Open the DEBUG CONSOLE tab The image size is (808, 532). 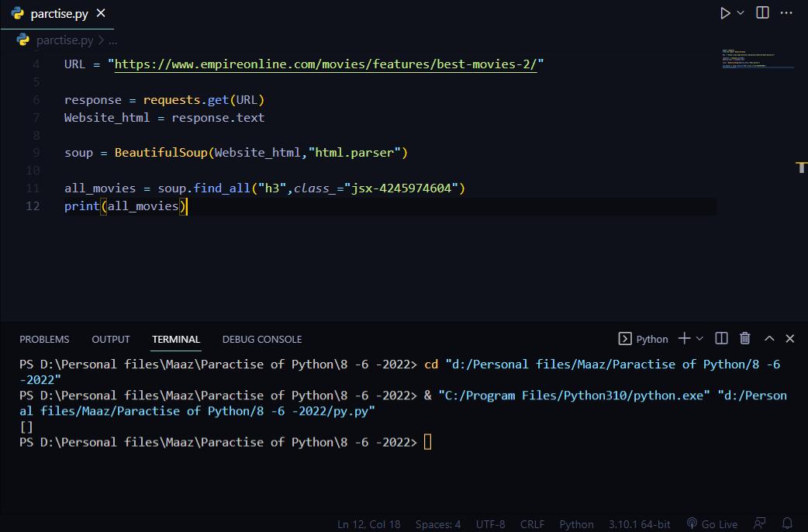(x=262, y=340)
